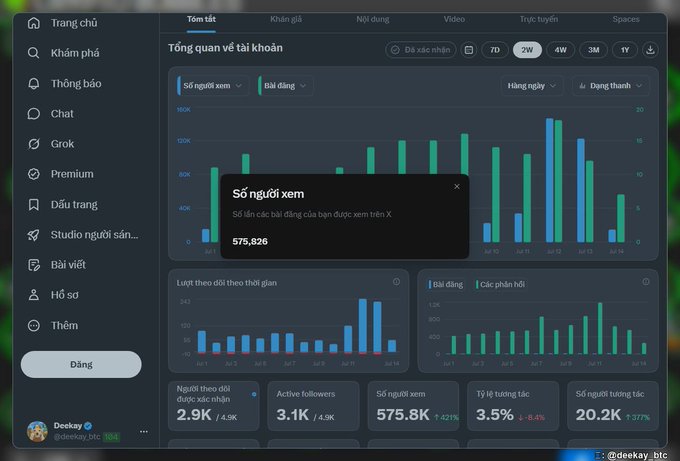Viewport: 680px width, 461px height.
Task: Open Premium verified badge icon
Action: pyautogui.click(x=34, y=174)
